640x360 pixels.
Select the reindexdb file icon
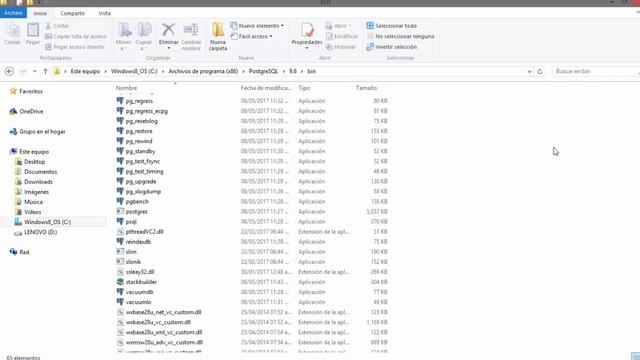(120, 242)
